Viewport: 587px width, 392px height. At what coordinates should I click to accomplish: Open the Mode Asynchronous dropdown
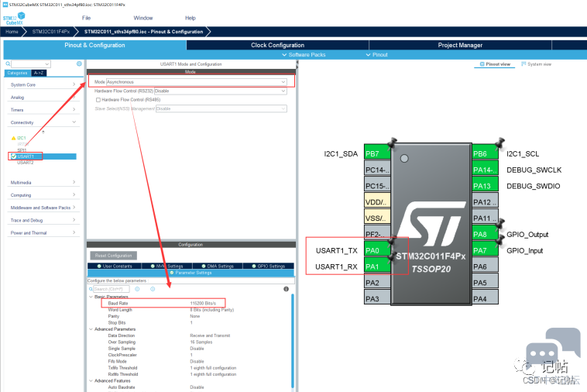[197, 82]
